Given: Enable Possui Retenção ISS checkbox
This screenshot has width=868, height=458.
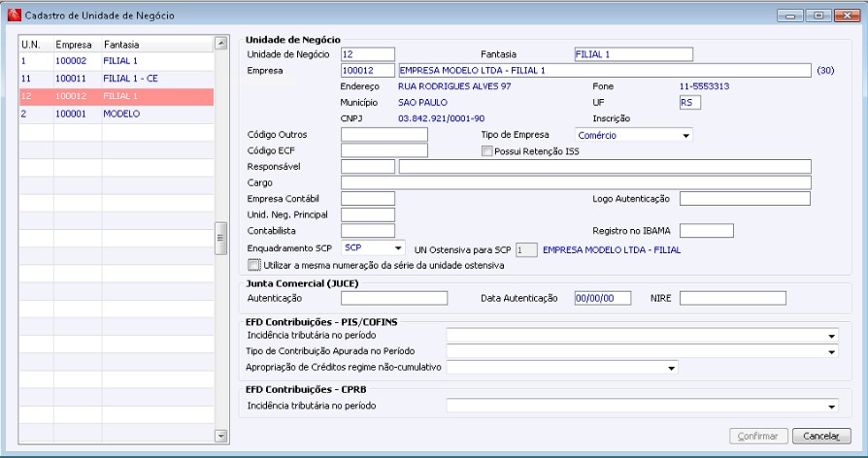Looking at the screenshot, I should 486,151.
